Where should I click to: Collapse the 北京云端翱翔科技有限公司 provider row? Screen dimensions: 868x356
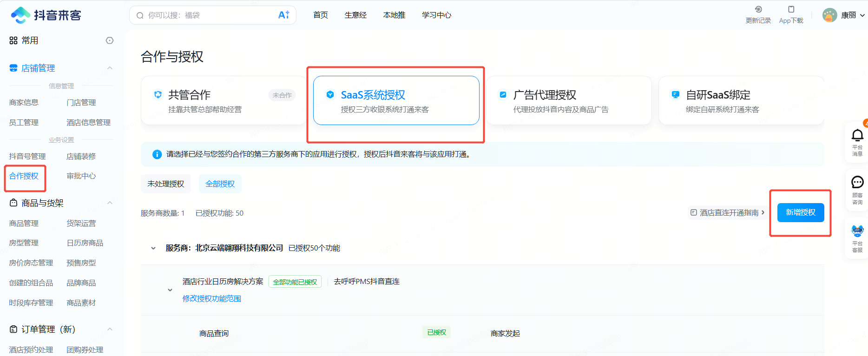[153, 248]
